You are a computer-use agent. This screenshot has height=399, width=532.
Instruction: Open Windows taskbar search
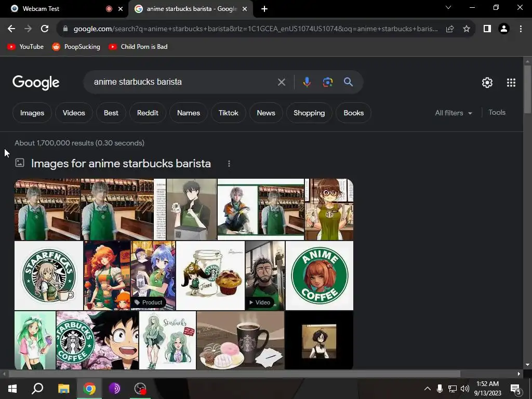pos(37,389)
